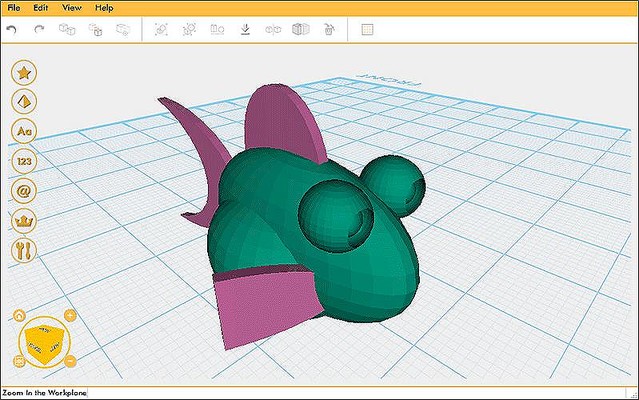Viewport: 639px width, 400px height.
Task: Click the yellow view orientation cube
Action: tap(44, 344)
